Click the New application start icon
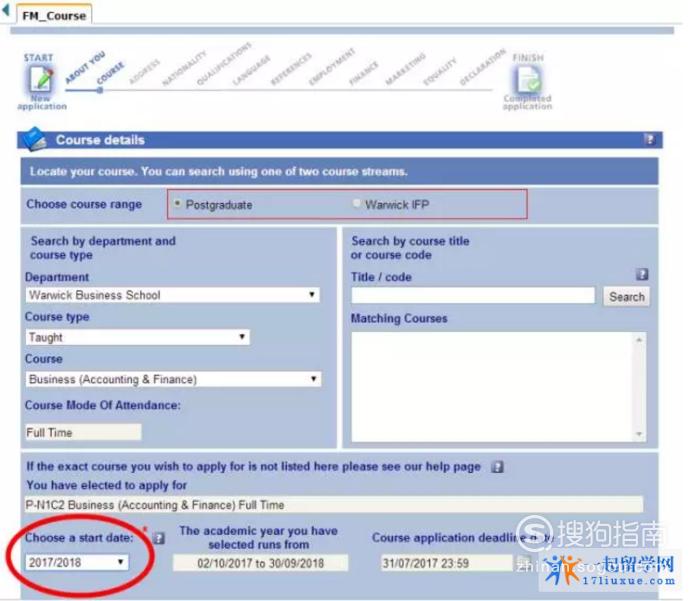 41,79
